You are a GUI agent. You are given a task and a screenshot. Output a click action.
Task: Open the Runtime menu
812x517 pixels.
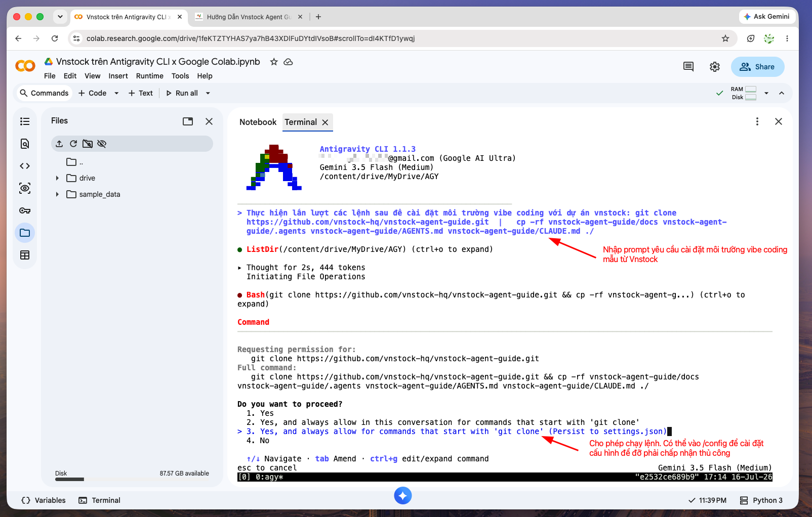pyautogui.click(x=150, y=76)
